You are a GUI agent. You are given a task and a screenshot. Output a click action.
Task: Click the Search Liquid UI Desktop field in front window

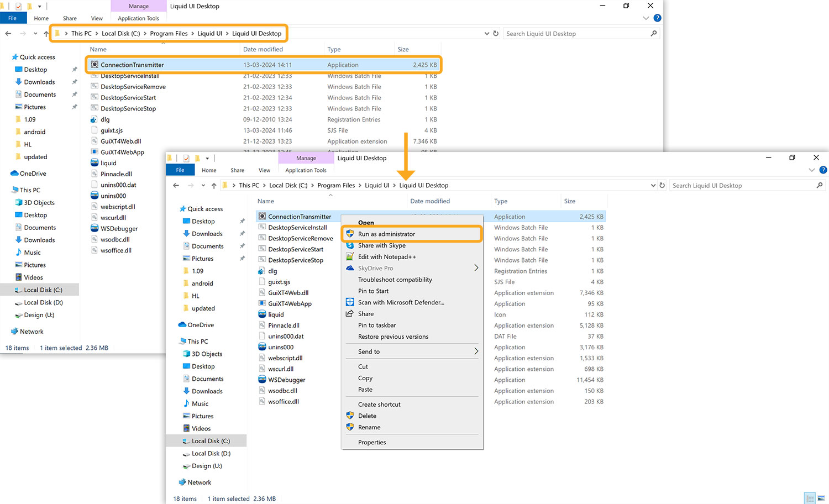pos(741,186)
